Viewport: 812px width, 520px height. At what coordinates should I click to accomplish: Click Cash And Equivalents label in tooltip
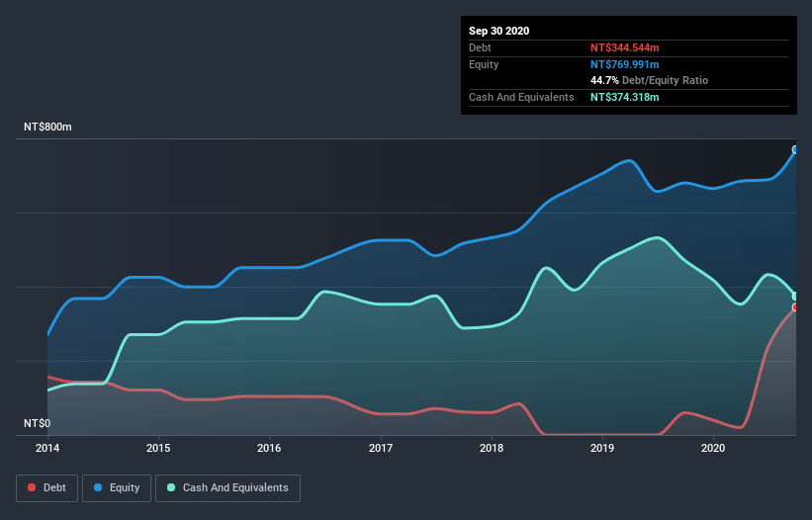[521, 97]
